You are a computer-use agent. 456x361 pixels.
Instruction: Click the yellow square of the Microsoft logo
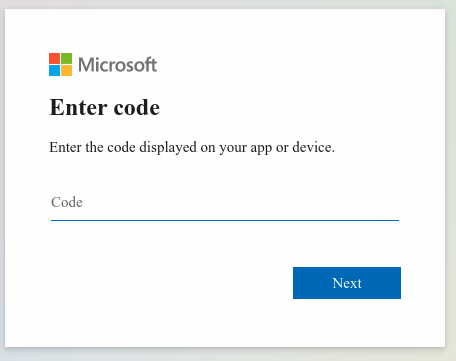point(66,70)
